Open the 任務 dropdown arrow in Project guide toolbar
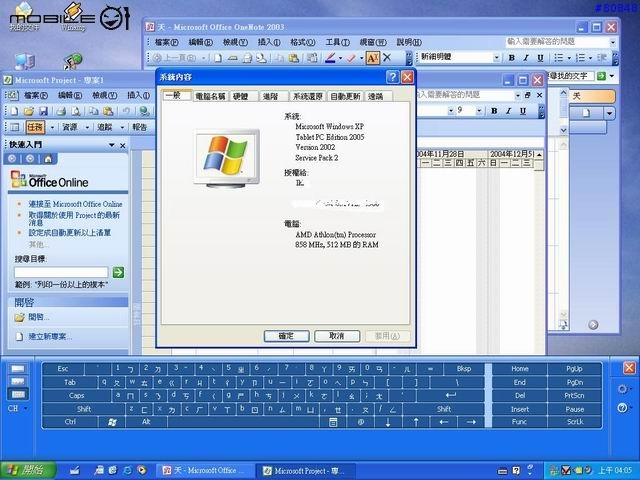 (52, 128)
